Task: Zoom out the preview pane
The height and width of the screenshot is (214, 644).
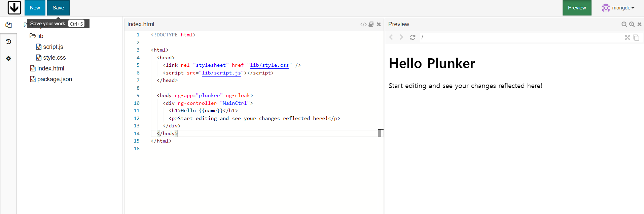Action: pos(624,24)
